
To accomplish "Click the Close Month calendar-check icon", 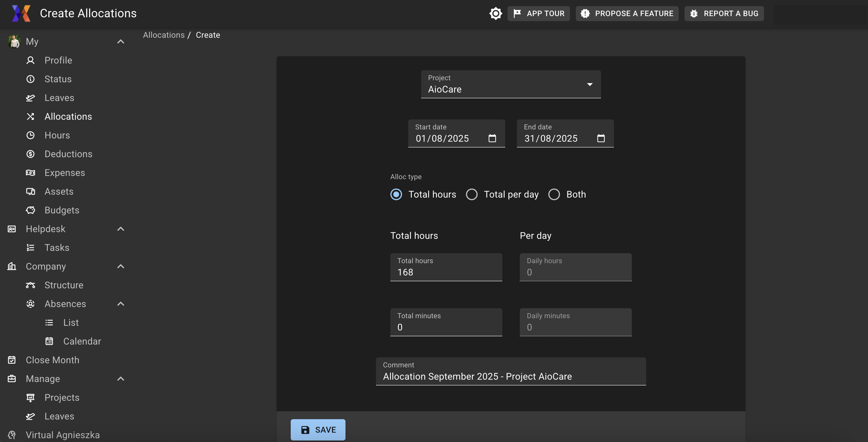I will [x=12, y=360].
